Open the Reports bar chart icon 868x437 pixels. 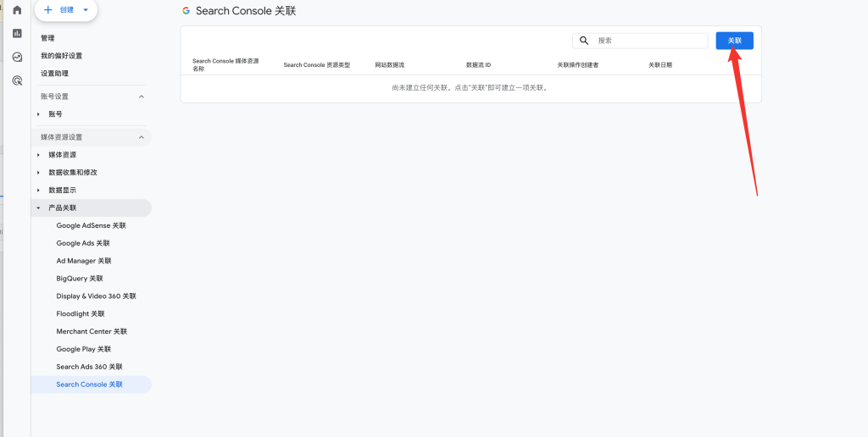point(17,33)
